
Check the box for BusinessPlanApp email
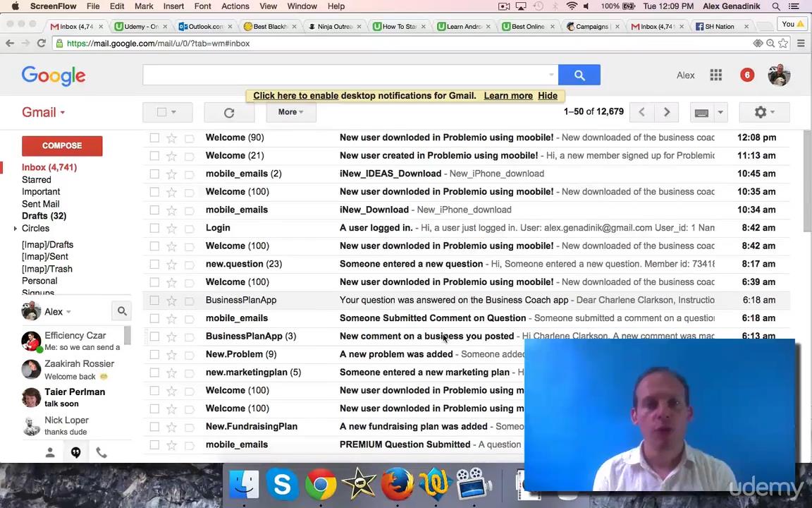pyautogui.click(x=154, y=300)
